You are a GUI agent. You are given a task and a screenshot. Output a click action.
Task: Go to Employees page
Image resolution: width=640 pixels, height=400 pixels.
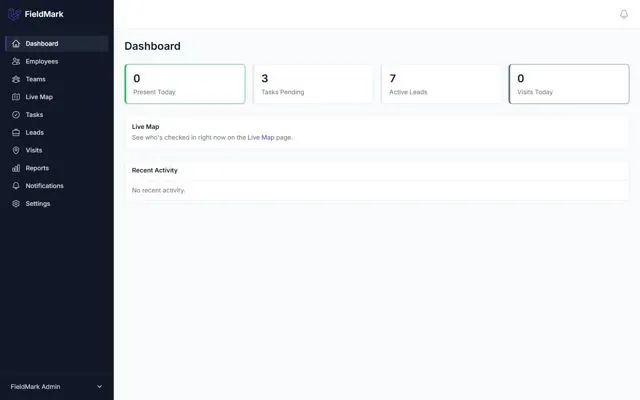click(x=57, y=61)
